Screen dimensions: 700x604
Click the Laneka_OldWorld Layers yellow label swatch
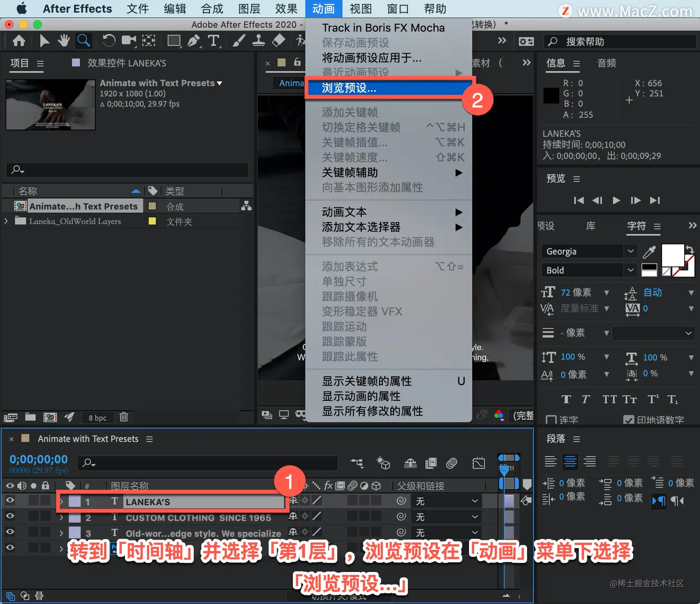152,221
